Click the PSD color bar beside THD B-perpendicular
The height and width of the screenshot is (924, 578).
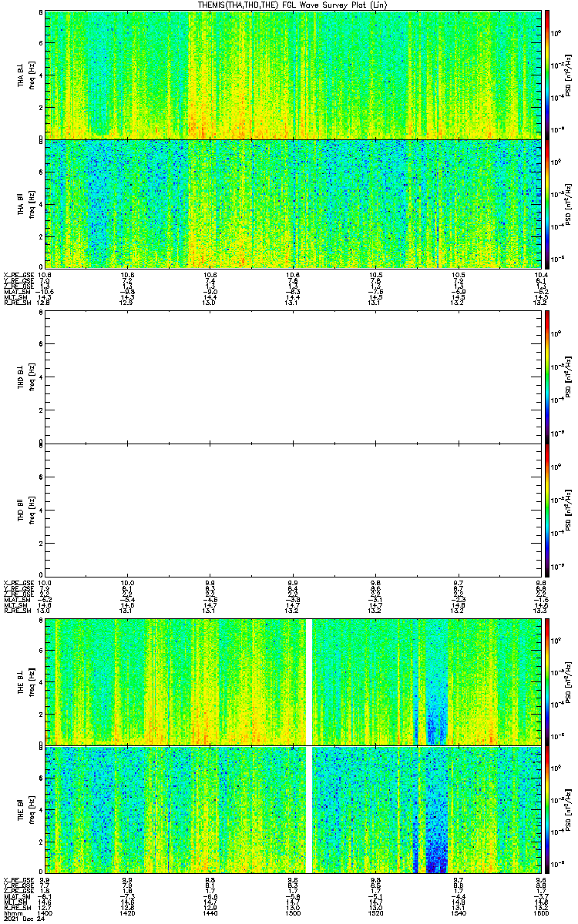[x=547, y=378]
